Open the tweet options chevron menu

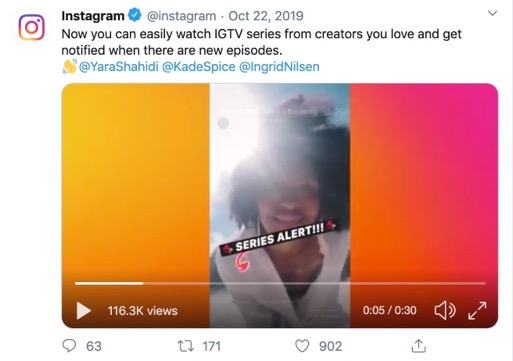click(492, 13)
